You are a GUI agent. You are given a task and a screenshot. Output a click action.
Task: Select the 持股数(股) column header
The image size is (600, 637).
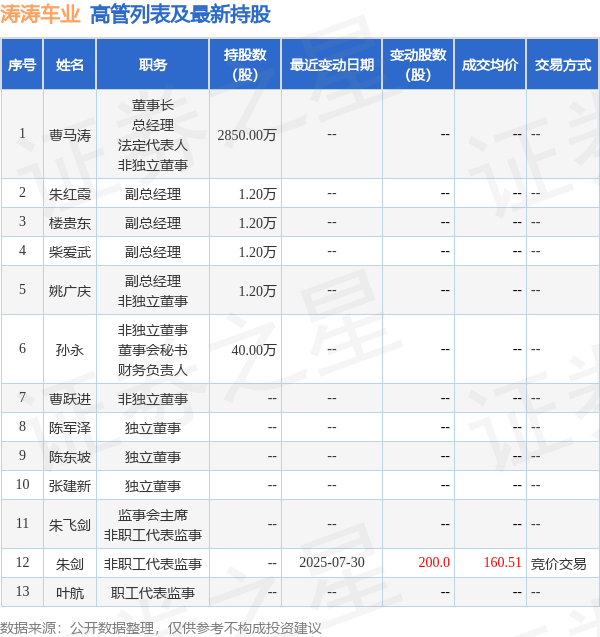coord(245,65)
